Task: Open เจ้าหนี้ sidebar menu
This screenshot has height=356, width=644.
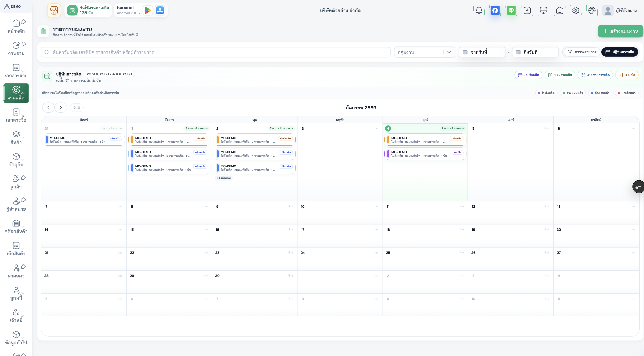Action: [x=16, y=316]
